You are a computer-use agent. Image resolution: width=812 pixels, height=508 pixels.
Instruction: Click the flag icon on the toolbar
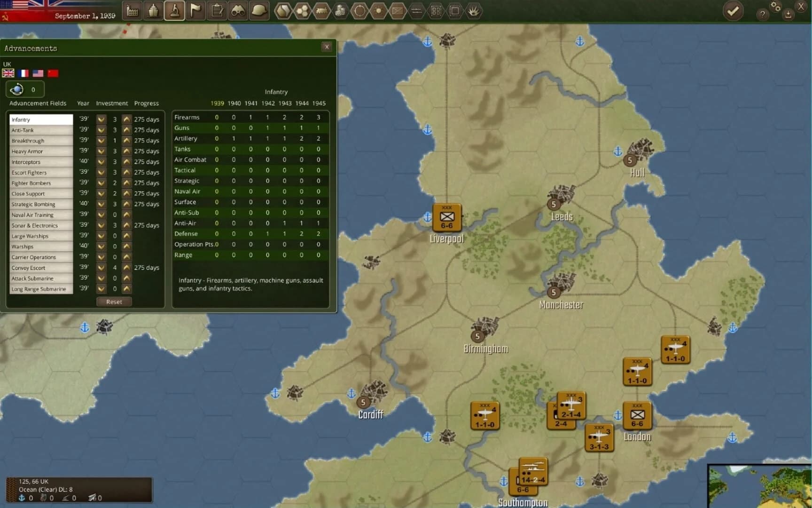[195, 10]
